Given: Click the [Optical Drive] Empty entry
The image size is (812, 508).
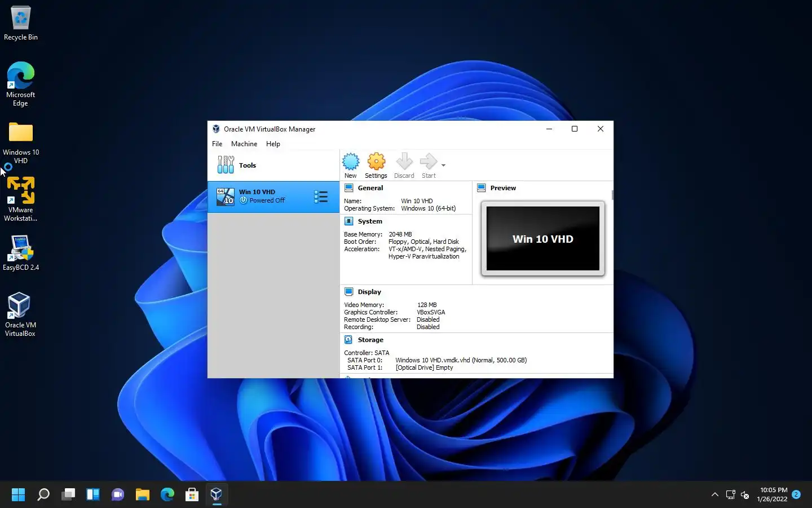Looking at the screenshot, I should point(424,367).
